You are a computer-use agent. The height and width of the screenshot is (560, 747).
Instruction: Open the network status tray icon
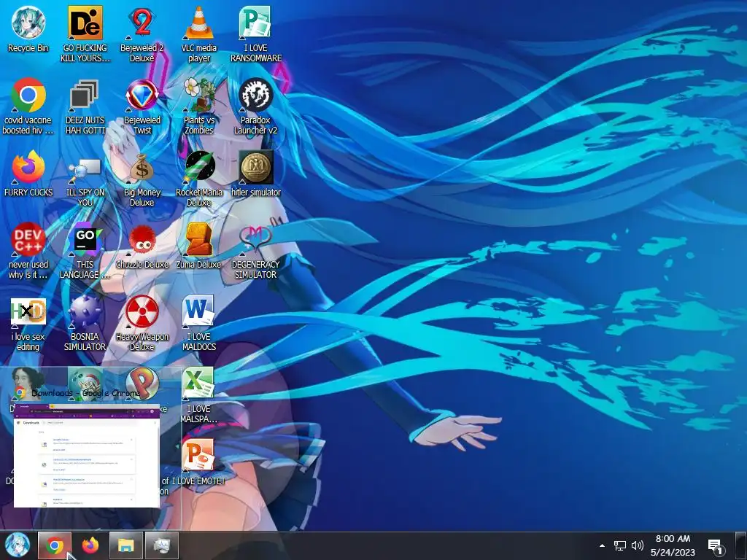619,545
